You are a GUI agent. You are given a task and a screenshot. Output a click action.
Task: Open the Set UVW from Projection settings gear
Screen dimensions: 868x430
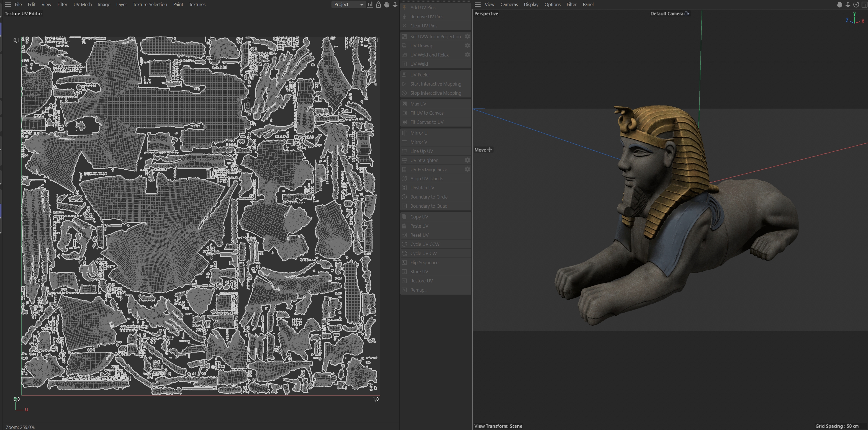click(467, 36)
